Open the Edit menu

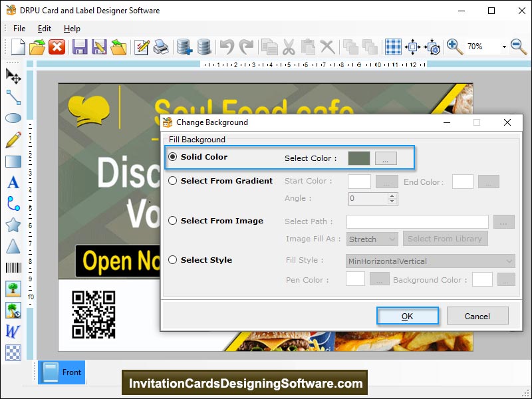[x=45, y=29]
